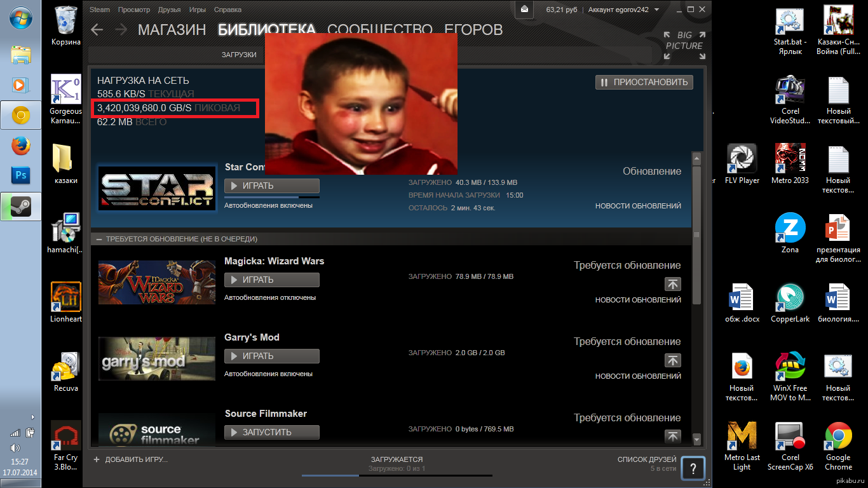Open the казаки folder on desktop
This screenshot has height=488, width=868.
[x=66, y=163]
